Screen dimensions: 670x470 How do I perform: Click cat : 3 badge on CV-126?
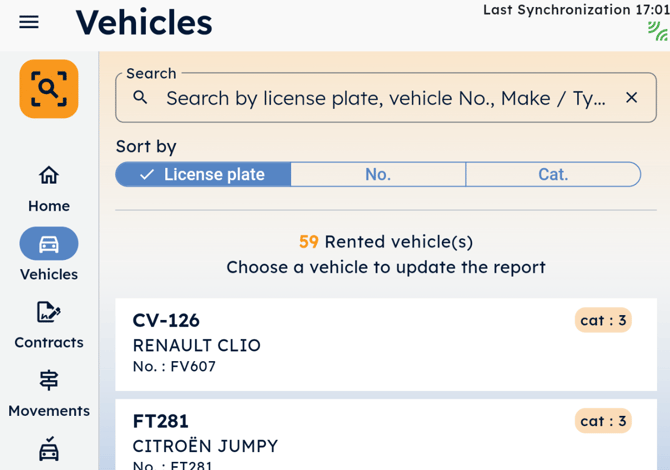tap(603, 320)
